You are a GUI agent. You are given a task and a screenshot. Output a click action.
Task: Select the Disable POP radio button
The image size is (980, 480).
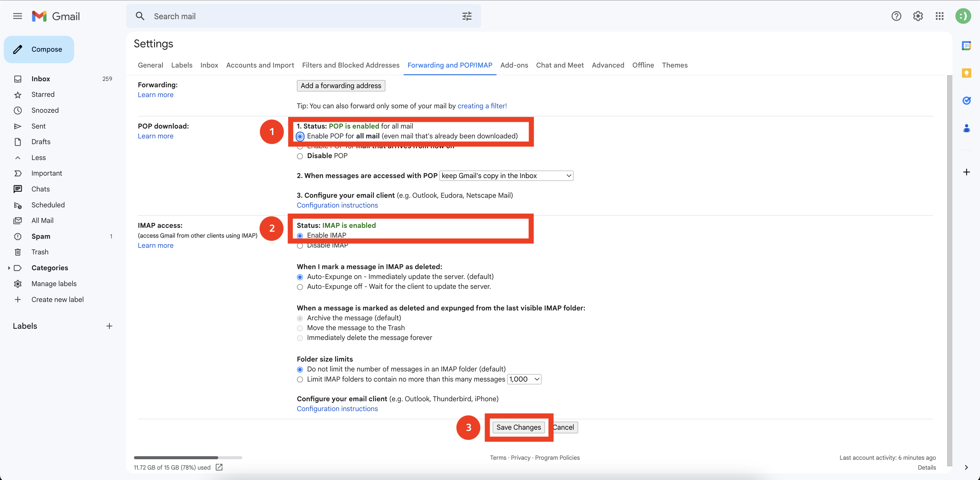point(300,156)
